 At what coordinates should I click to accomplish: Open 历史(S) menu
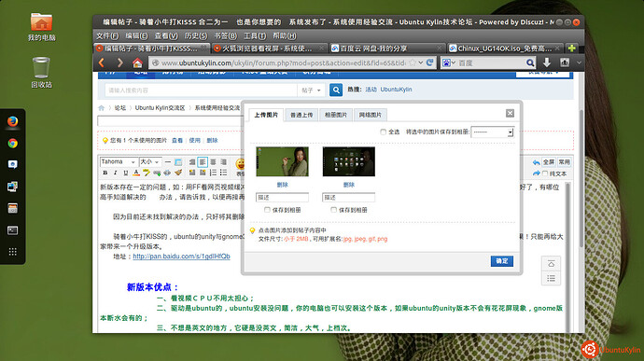(195, 35)
